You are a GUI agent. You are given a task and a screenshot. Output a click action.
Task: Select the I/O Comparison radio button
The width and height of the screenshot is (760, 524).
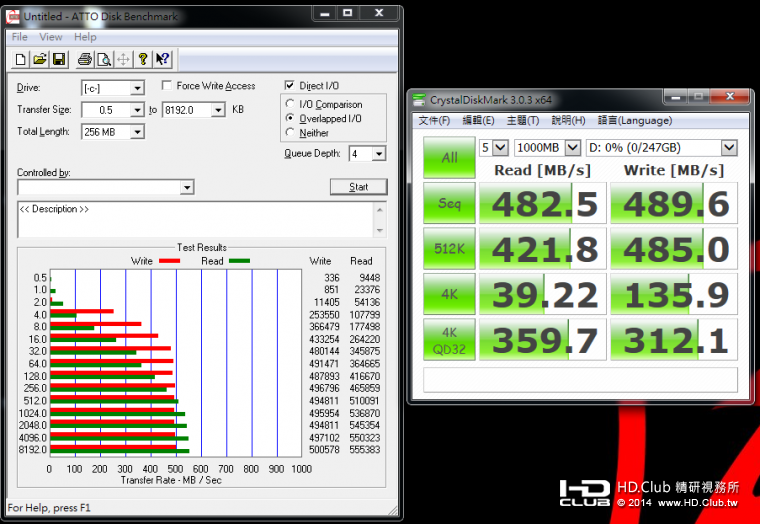290,104
